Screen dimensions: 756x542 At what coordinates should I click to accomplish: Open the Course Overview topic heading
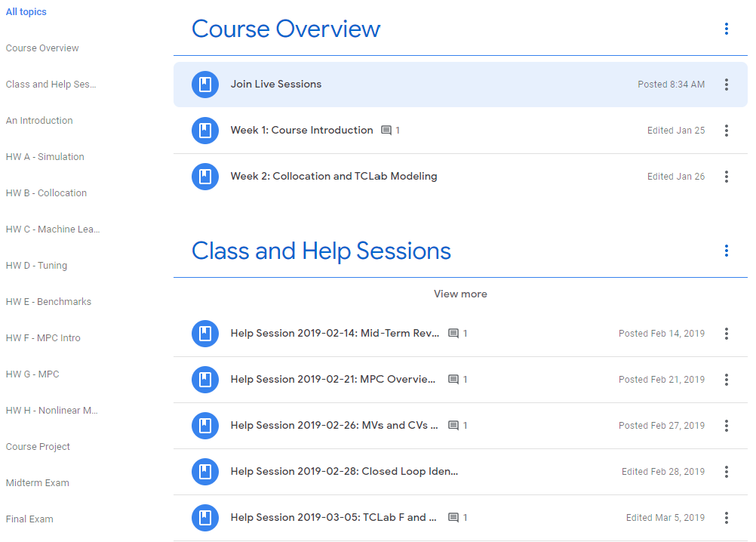286,29
